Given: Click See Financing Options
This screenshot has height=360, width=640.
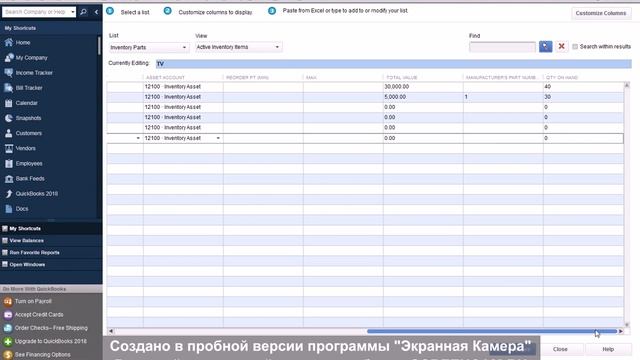Looking at the screenshot, I should pyautogui.click(x=42, y=355).
